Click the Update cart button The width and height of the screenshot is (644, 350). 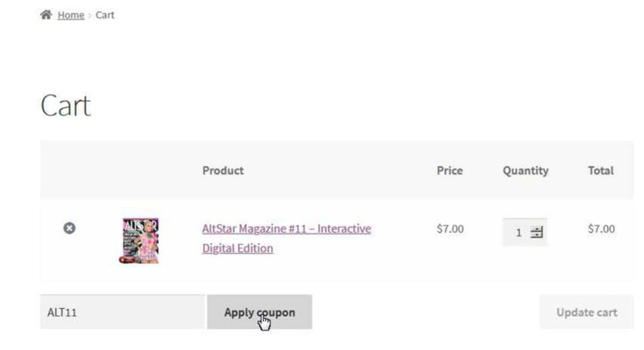click(586, 312)
